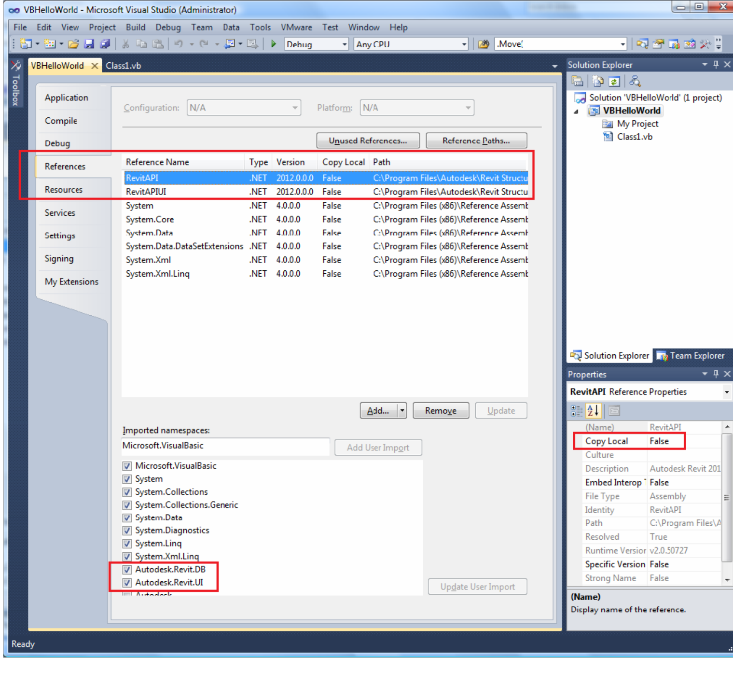Click the New Project toolbar icon

tap(26, 44)
